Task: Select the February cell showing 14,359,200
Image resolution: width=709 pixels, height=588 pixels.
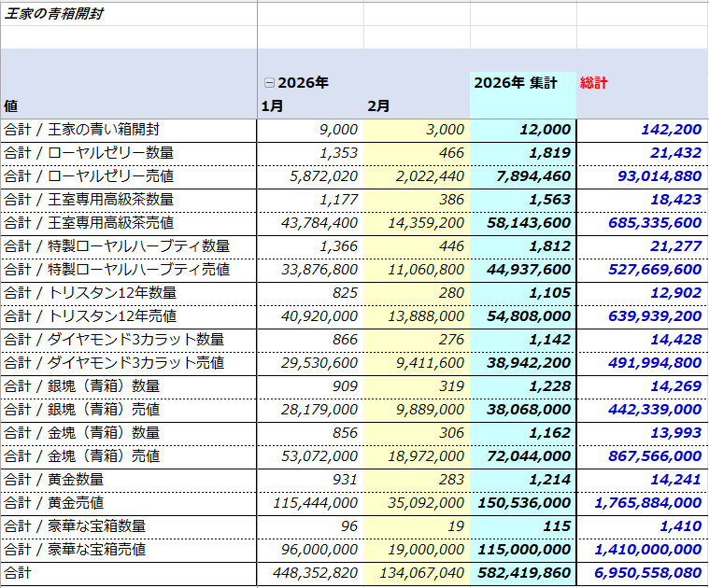Action: 425,223
